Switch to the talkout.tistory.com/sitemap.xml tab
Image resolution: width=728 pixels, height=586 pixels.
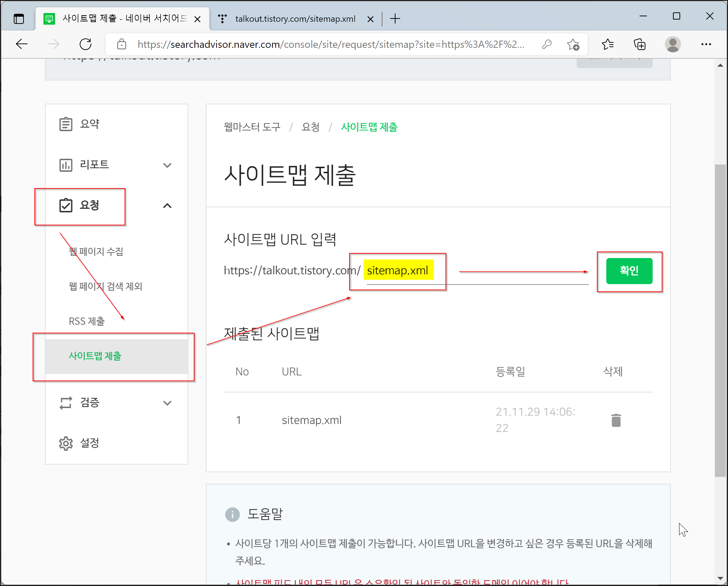[x=295, y=19]
